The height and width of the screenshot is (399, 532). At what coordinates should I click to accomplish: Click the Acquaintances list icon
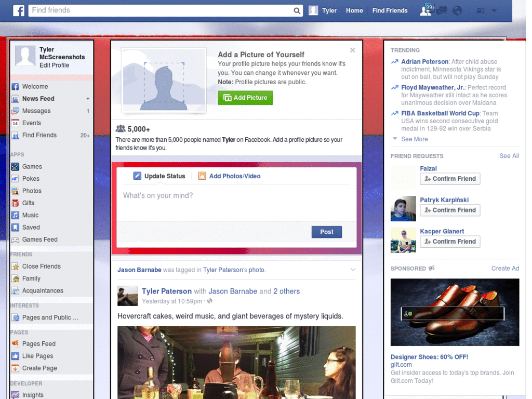click(x=15, y=291)
